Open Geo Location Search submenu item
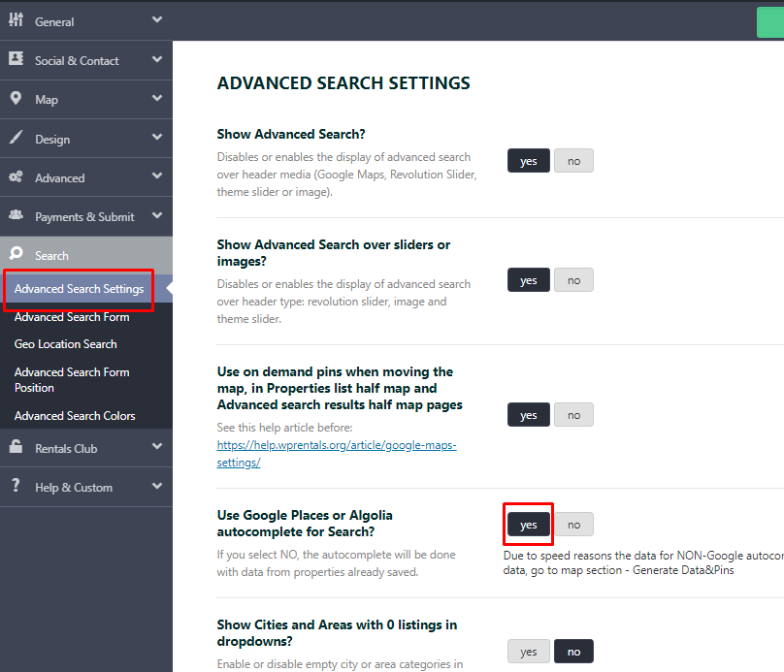Image resolution: width=784 pixels, height=672 pixels. 66,344
